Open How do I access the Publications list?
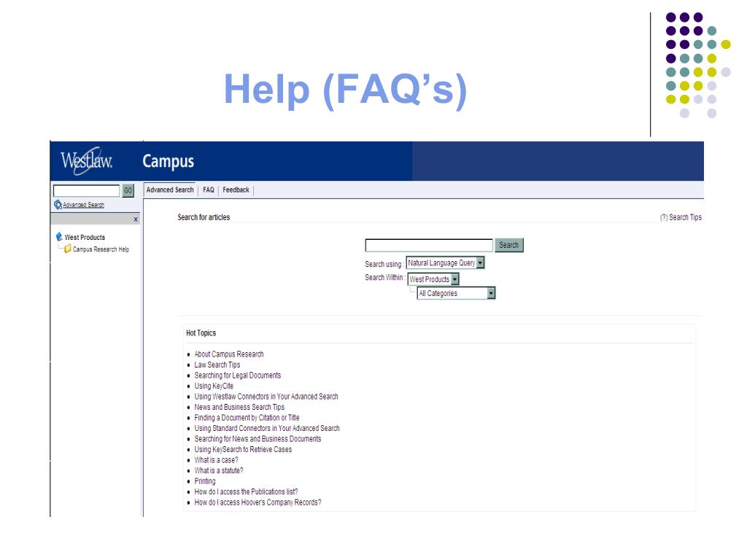Screen dimensions: 747x560 pos(246,492)
